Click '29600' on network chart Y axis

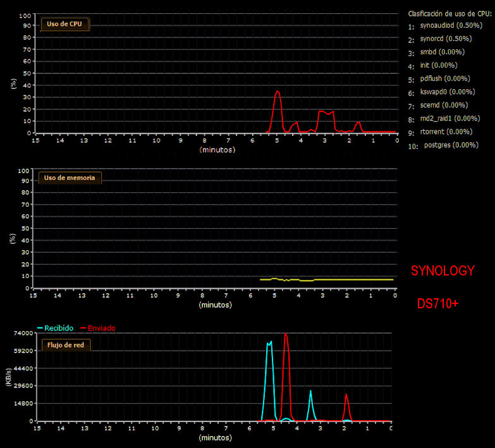23,386
